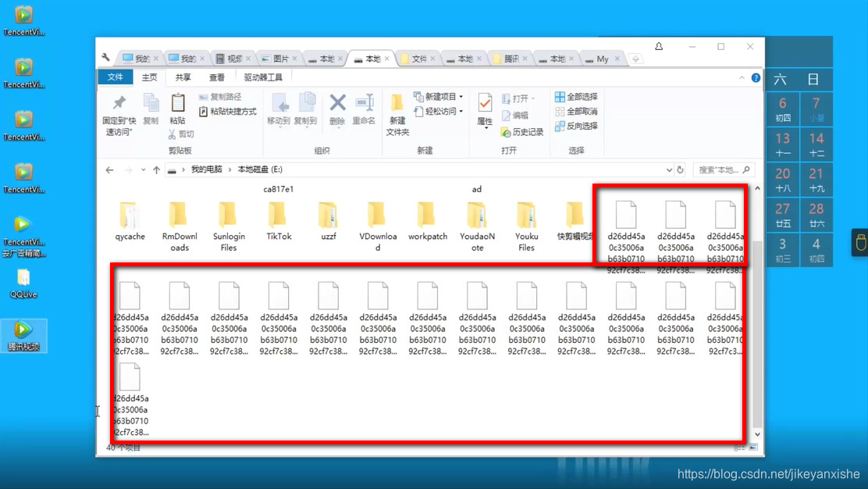The height and width of the screenshot is (489, 868).
Task: Click 全部取消 select none
Action: point(576,111)
